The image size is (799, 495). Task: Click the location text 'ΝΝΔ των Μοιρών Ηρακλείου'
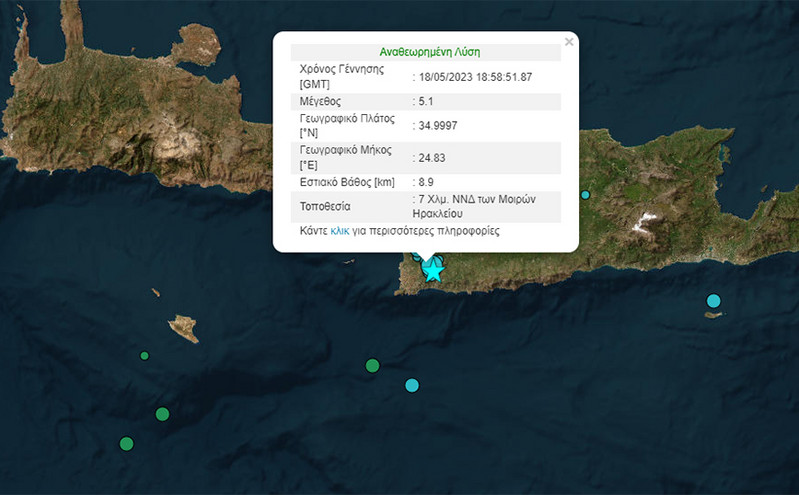477,206
